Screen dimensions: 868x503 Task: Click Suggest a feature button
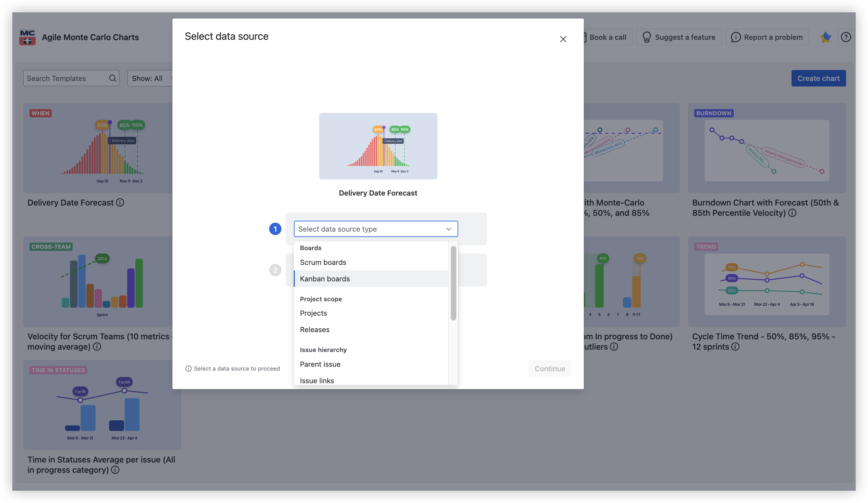point(678,37)
